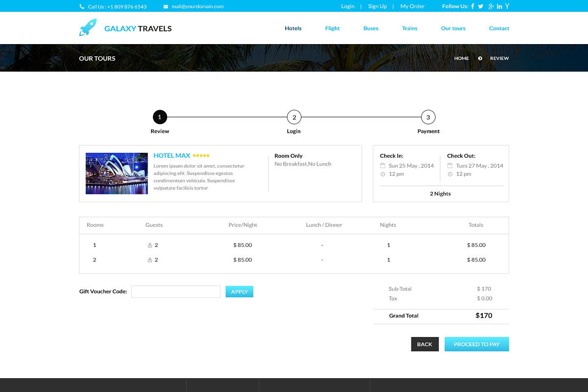The height and width of the screenshot is (392, 588).
Task: Open the Trains menu item
Action: point(410,28)
